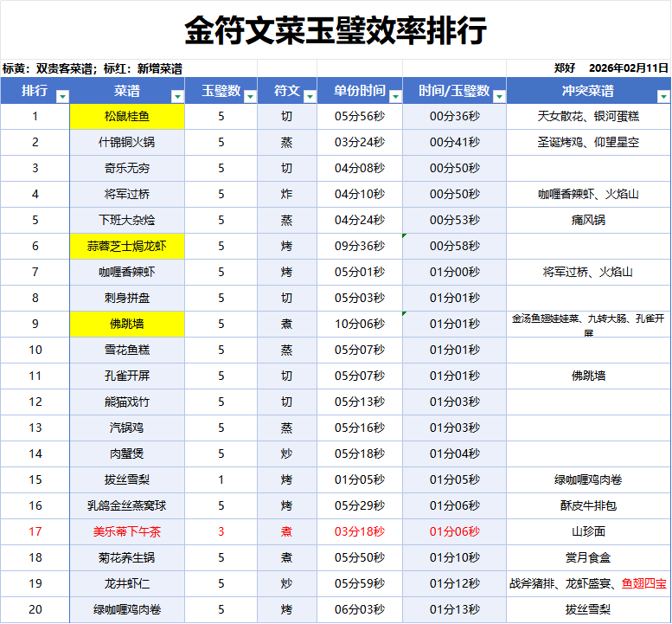Select the 玉璧数 cell 1 for 拔丝雪梨
672x624 pixels.
221,480
